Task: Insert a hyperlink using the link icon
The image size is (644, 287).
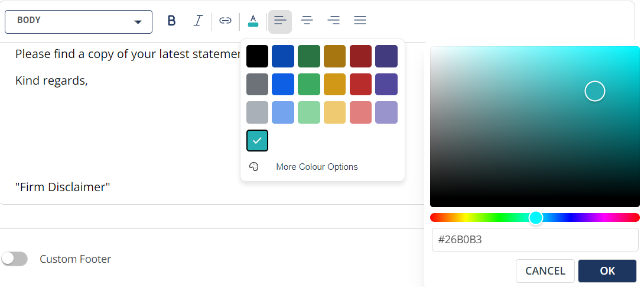Action: [x=225, y=21]
